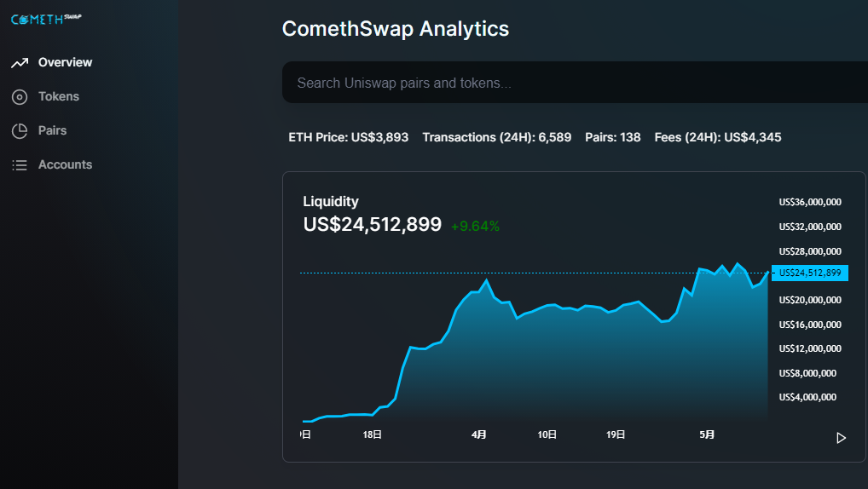
Task: Click the ETH Price US$3,893 stat
Action: coord(348,137)
